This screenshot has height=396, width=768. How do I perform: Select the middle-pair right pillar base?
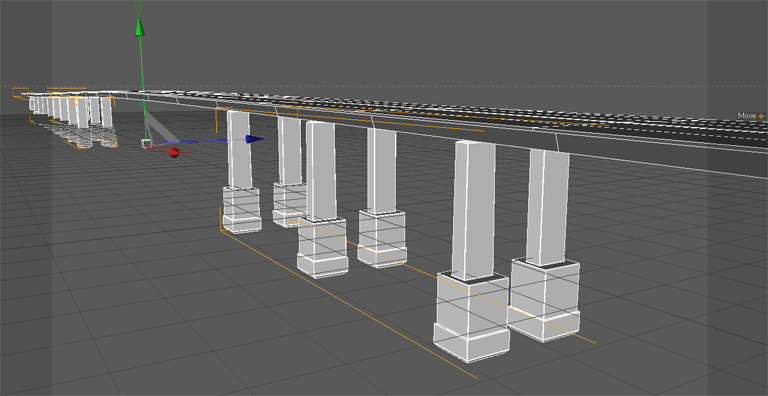[382, 239]
